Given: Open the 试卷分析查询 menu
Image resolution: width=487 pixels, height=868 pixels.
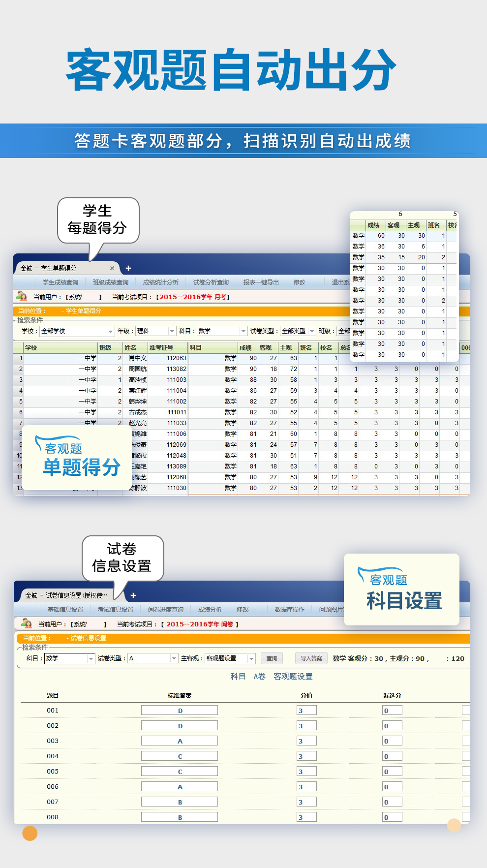Looking at the screenshot, I should pos(211,282).
